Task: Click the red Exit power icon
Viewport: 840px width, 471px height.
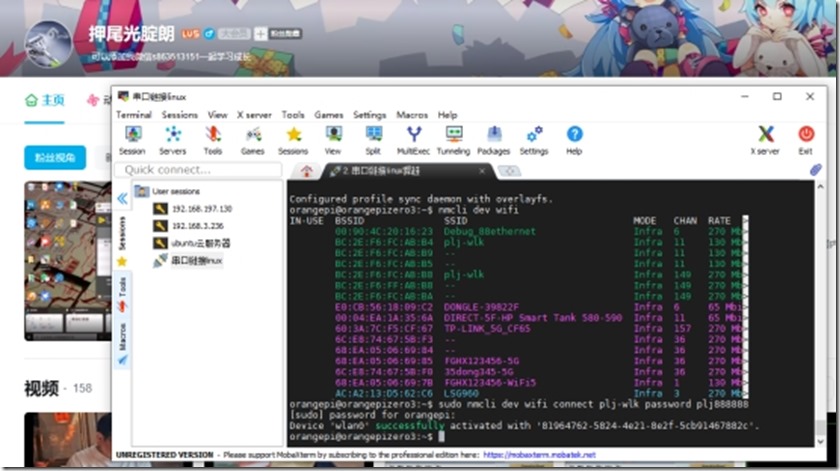Action: [806, 140]
